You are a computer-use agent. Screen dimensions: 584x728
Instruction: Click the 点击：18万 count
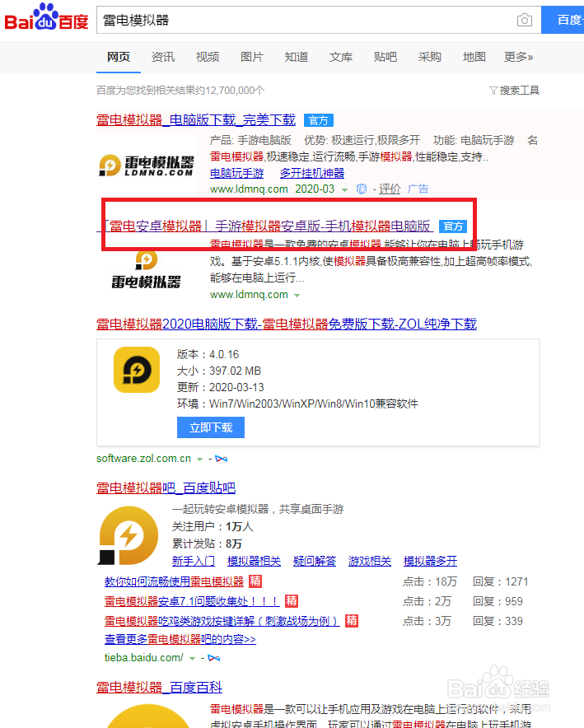430,581
